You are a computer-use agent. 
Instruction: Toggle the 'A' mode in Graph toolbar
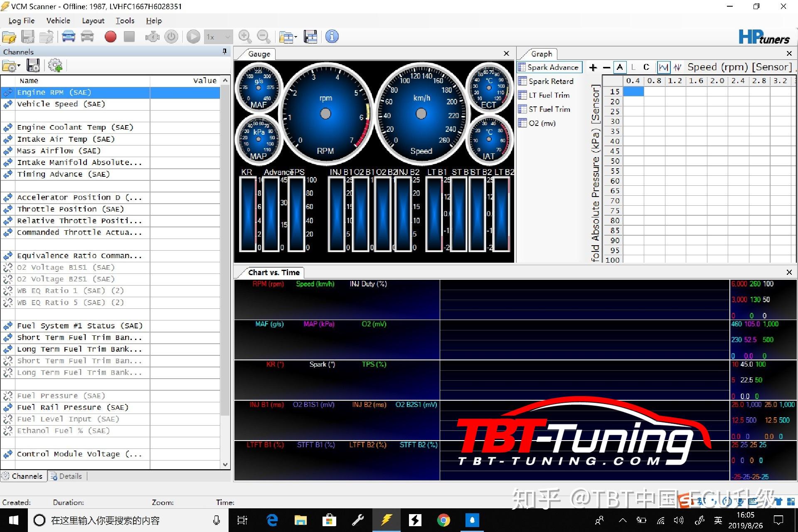(x=620, y=67)
